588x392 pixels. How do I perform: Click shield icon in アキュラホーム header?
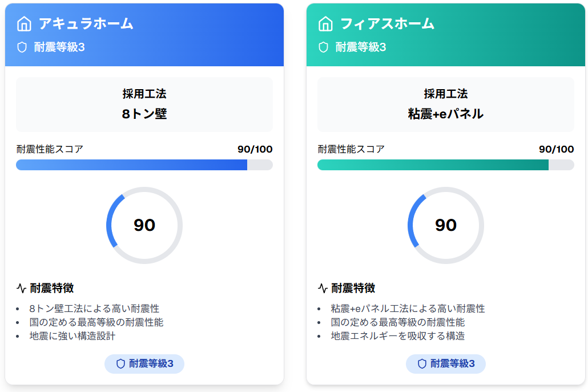coord(22,47)
